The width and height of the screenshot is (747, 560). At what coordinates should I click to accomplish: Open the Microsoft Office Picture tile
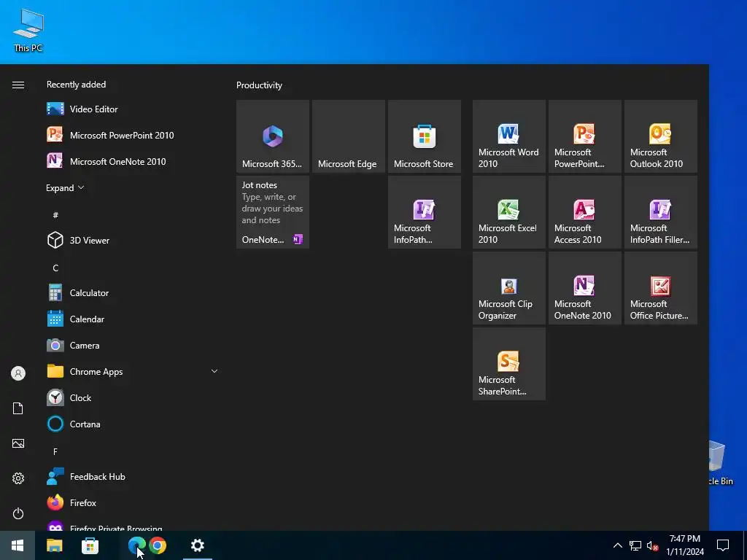point(661,288)
